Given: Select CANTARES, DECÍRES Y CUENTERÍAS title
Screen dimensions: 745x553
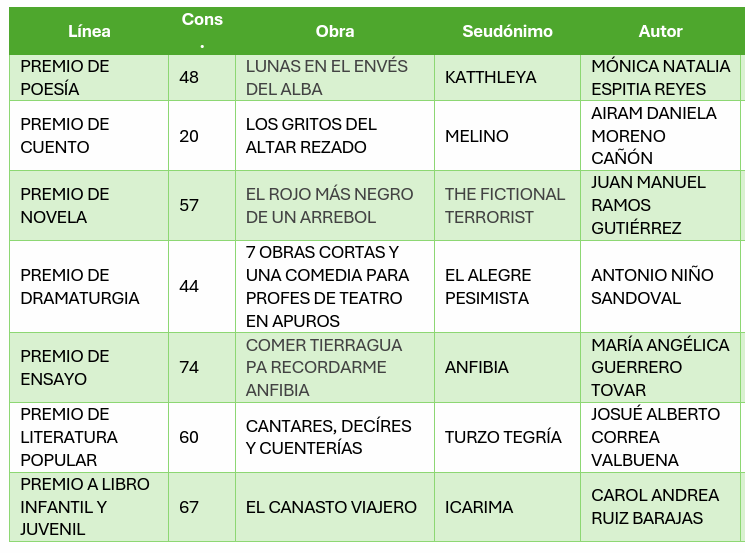Looking at the screenshot, I should point(329,437).
